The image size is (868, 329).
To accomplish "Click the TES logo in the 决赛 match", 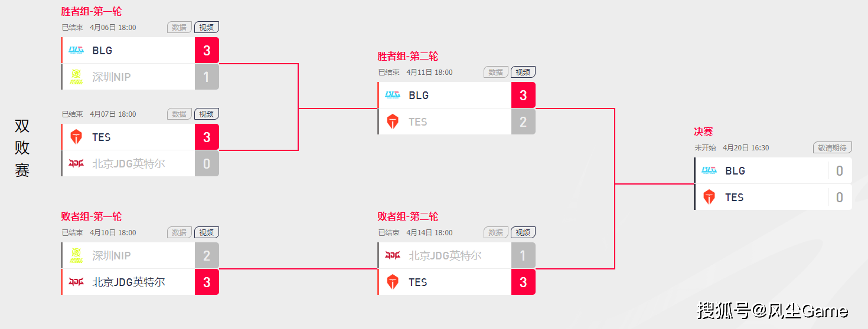I will (x=709, y=197).
